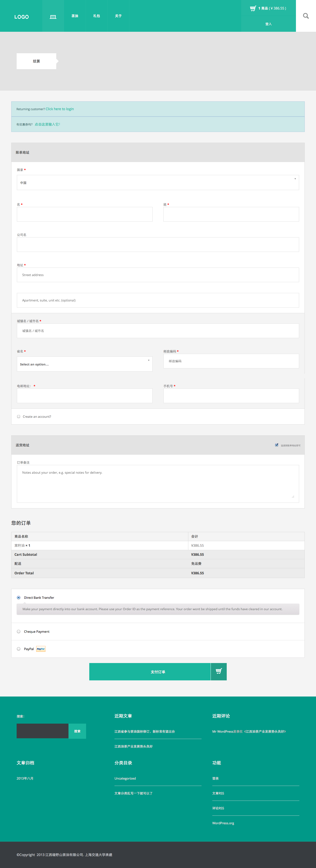
Task: Click the search magnifier icon
Action: (306, 16)
